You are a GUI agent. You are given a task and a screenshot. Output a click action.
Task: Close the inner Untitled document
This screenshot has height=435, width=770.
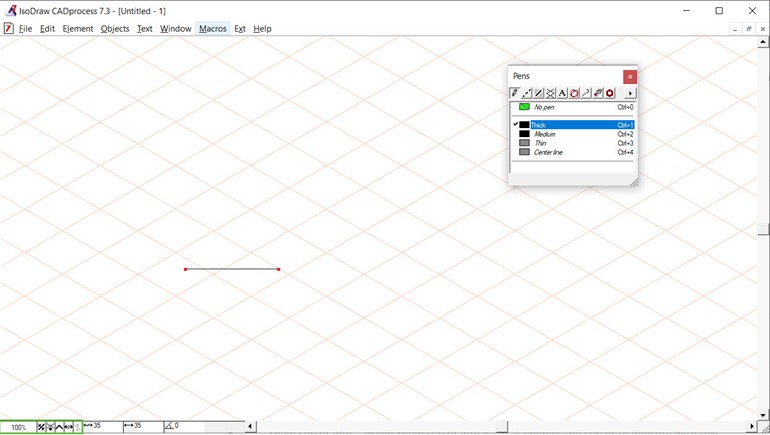[x=762, y=29]
